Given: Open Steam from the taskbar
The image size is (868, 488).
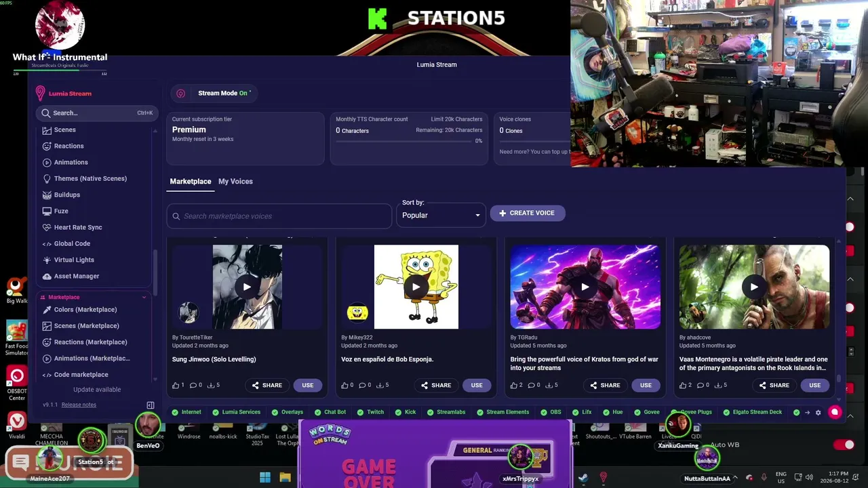Looking at the screenshot, I should point(583,478).
